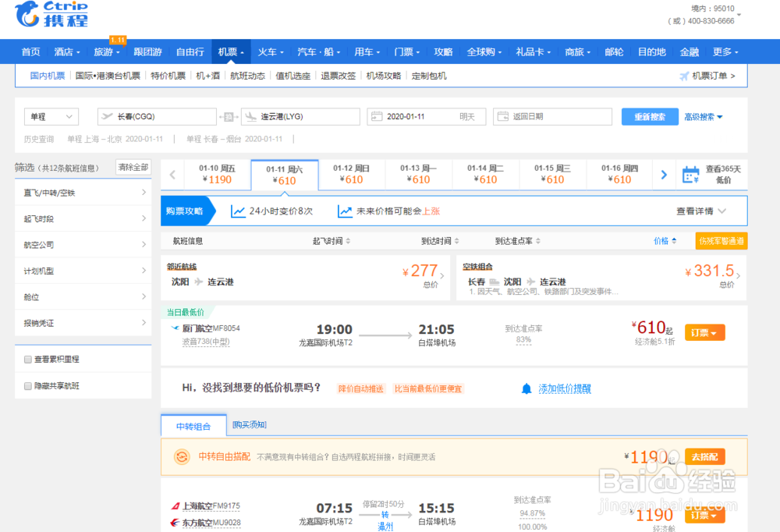Click calendar icon in return date field

click(x=503, y=116)
